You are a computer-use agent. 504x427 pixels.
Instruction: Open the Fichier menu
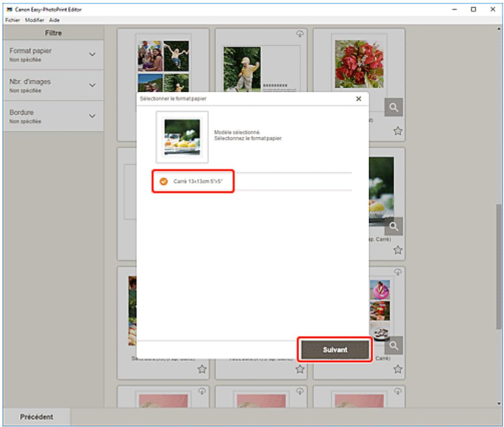[x=12, y=20]
